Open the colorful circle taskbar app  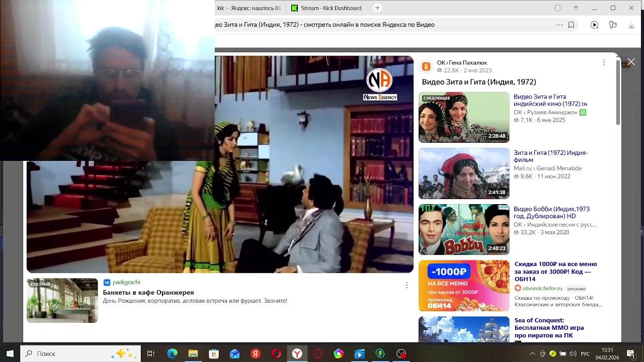pyautogui.click(x=339, y=353)
